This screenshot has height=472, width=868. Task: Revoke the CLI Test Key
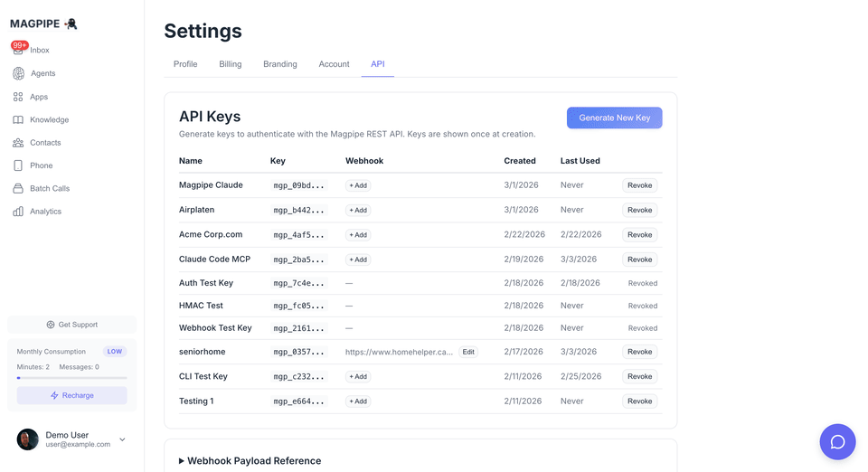coord(640,376)
